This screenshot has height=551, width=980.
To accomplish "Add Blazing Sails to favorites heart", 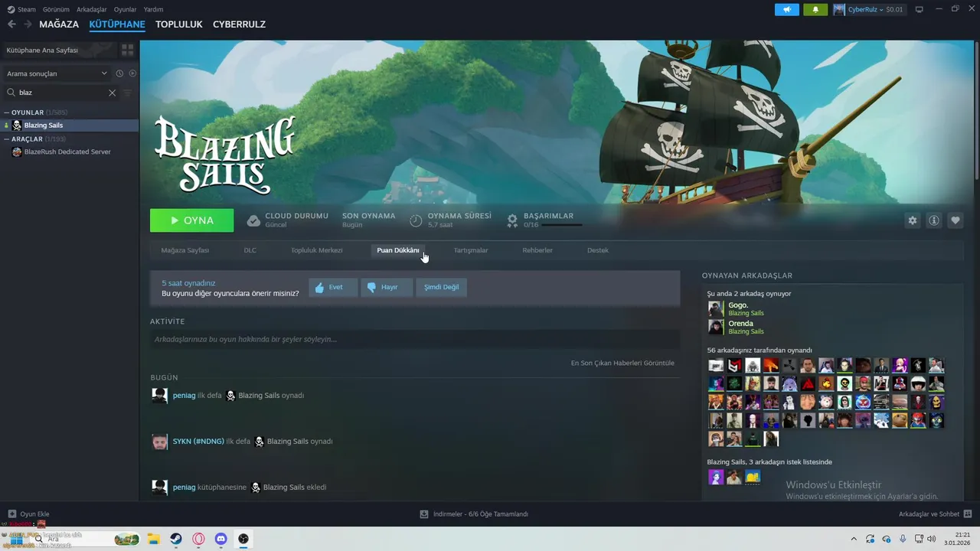I will (x=955, y=220).
